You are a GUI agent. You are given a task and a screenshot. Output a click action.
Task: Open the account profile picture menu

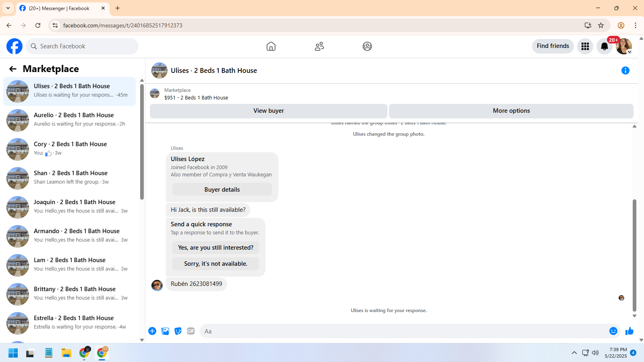tap(624, 46)
